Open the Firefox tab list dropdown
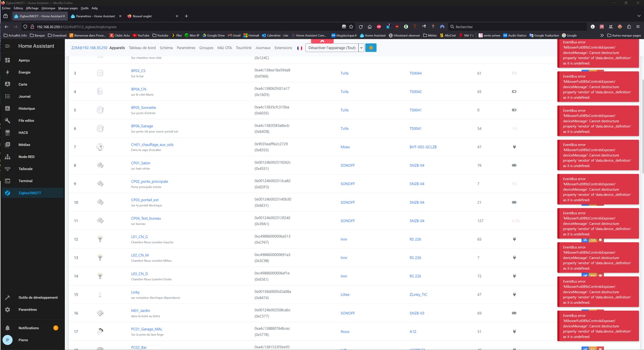 coord(639,16)
